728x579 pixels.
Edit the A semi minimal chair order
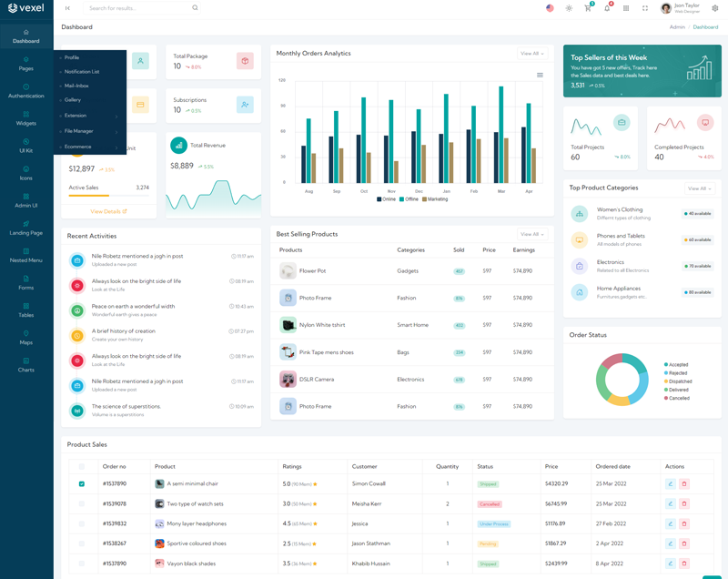tap(671, 483)
